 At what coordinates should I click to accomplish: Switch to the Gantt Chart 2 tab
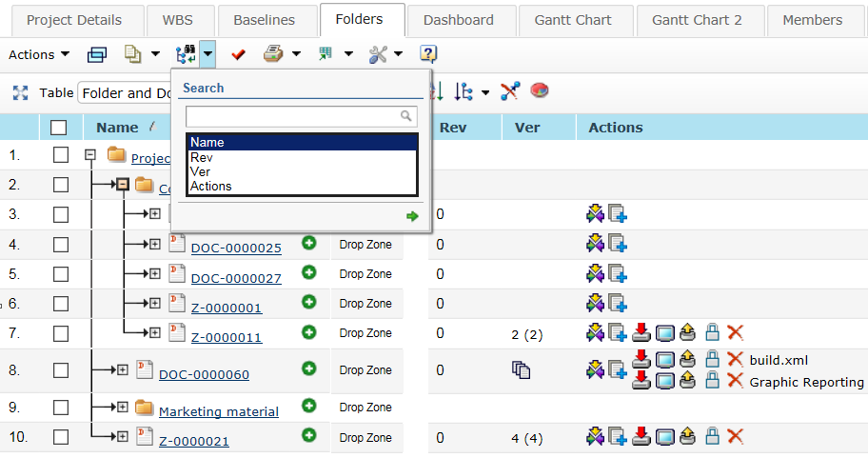[x=696, y=20]
